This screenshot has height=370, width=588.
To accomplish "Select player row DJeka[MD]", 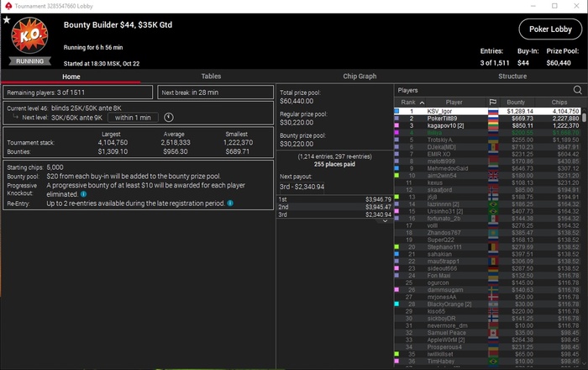I will coord(487,146).
